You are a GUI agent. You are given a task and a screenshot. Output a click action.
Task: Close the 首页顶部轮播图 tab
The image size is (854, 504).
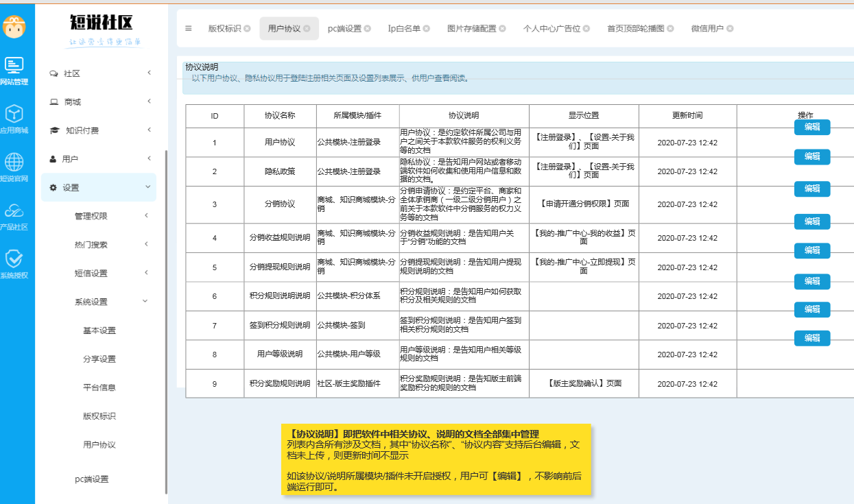670,29
